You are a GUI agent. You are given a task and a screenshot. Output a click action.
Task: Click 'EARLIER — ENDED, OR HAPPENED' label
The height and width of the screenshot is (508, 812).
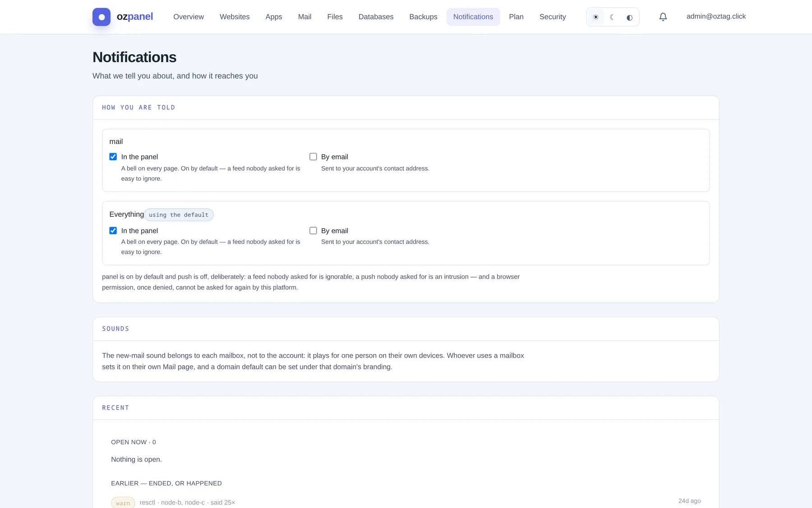tap(166, 483)
